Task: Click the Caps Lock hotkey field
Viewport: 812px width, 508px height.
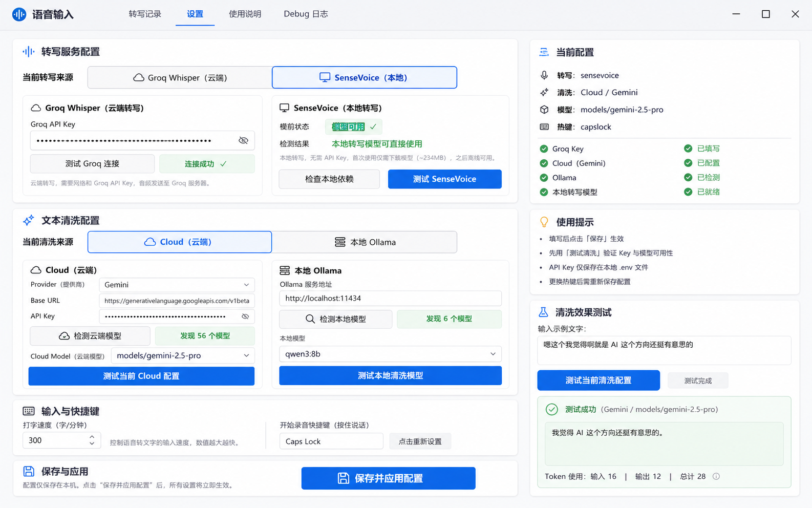Action: pyautogui.click(x=331, y=441)
